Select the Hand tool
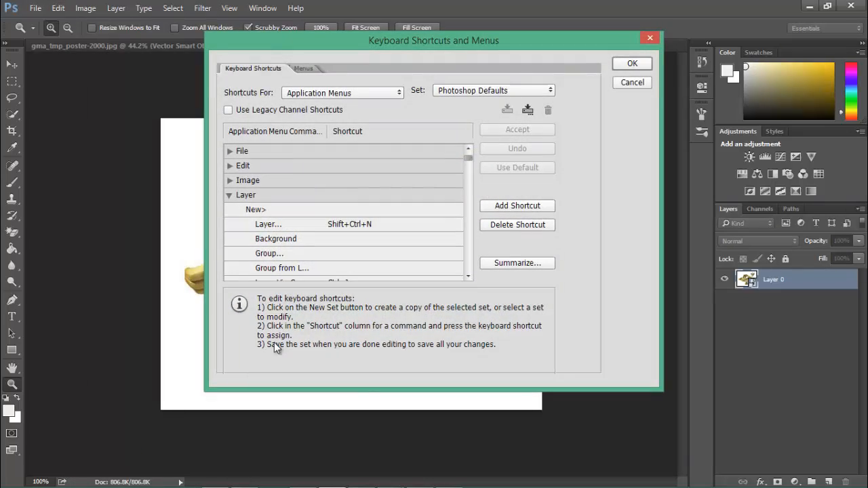Viewport: 868px width, 488px height. pos(12,368)
